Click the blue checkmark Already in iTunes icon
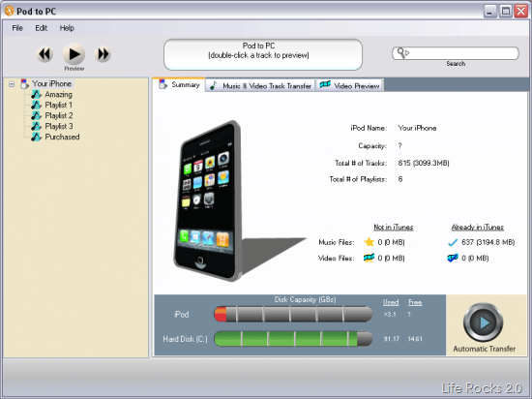Image resolution: width=532 pixels, height=399 pixels. pos(453,242)
